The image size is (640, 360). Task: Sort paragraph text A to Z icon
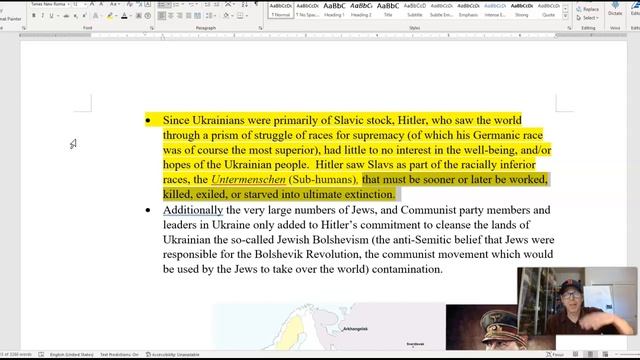point(244,4)
